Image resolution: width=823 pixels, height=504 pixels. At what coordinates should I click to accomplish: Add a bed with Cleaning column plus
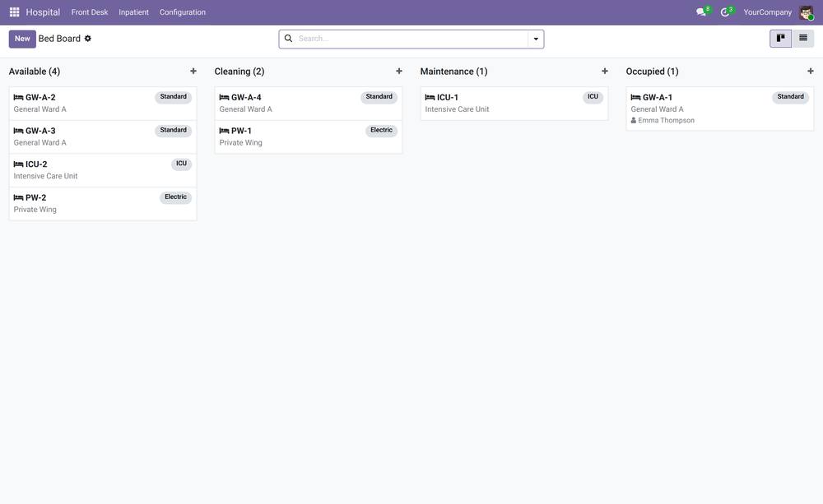[x=399, y=71]
